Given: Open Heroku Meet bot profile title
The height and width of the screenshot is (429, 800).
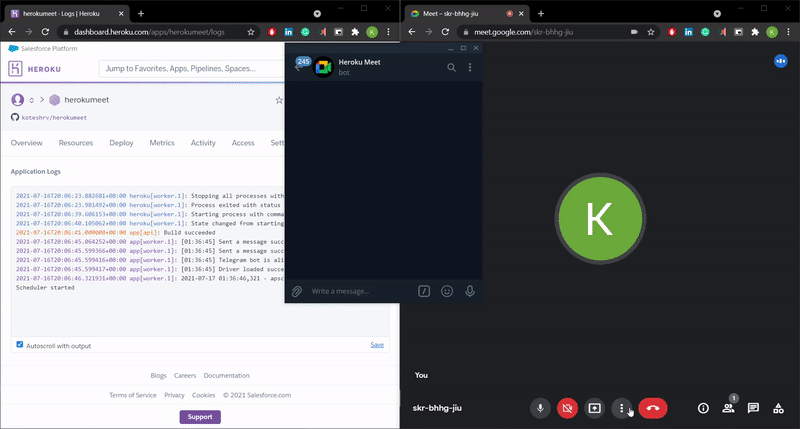Looking at the screenshot, I should point(359,62).
